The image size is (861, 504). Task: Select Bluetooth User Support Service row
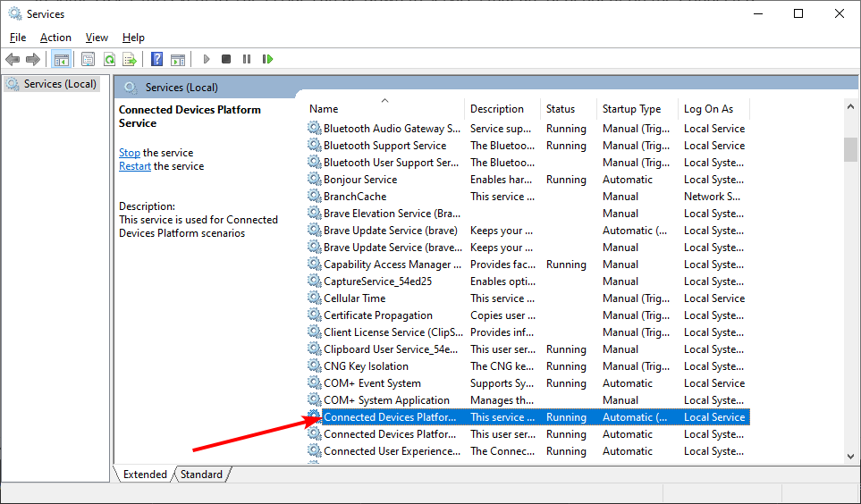528,163
